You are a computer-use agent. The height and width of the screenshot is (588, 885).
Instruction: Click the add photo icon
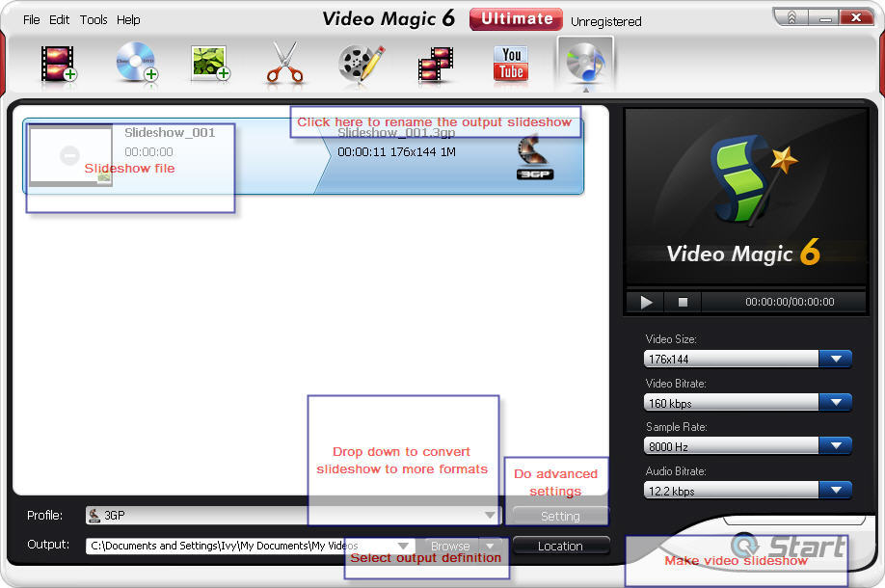pyautogui.click(x=210, y=63)
